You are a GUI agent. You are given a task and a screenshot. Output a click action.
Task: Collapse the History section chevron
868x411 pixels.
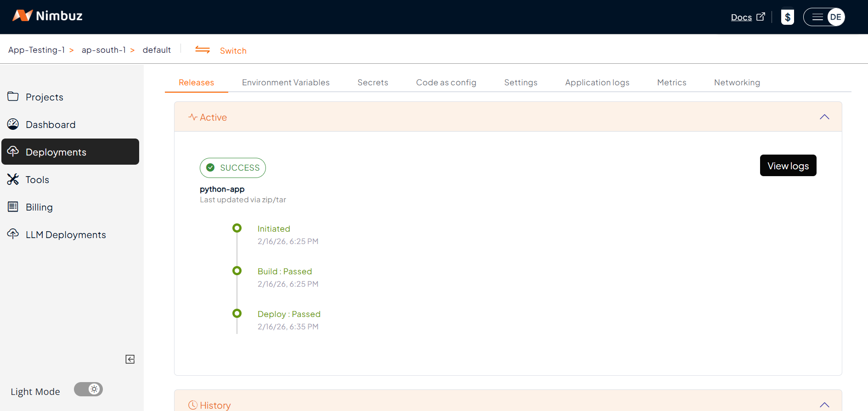pyautogui.click(x=824, y=405)
